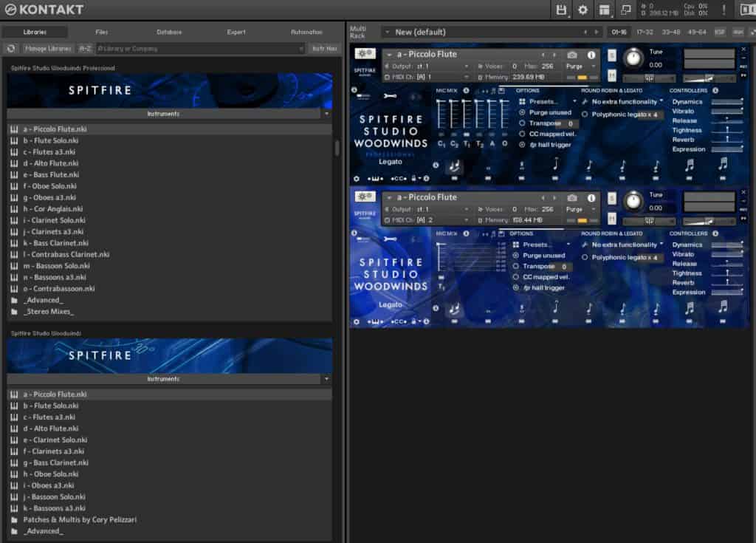
Task: Open the New (default) multi preset dropdown
Action: 387,33
